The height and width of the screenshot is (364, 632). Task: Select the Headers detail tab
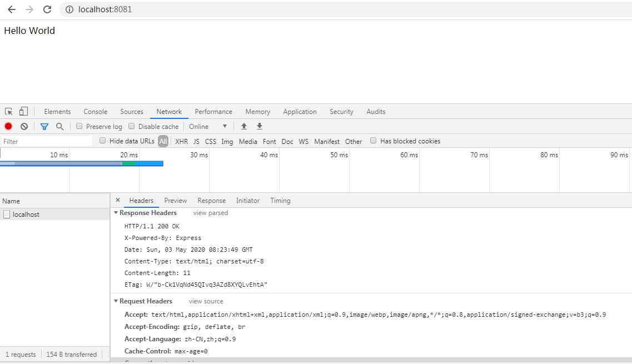click(141, 201)
